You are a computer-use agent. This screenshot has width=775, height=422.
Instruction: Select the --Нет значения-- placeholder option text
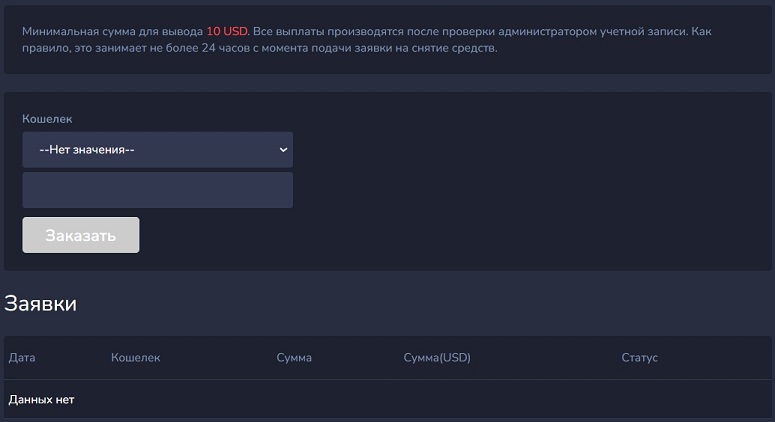87,149
